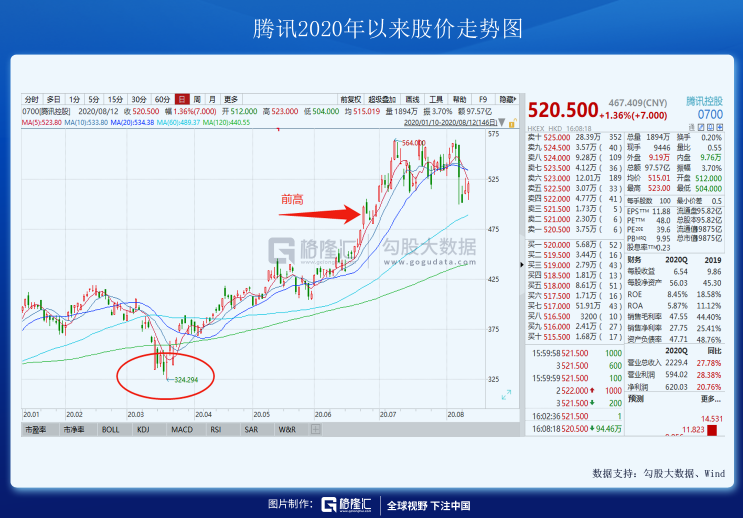Switch to the 分时 intraday chart
Viewport: 743px width, 518px height.
tap(32, 100)
